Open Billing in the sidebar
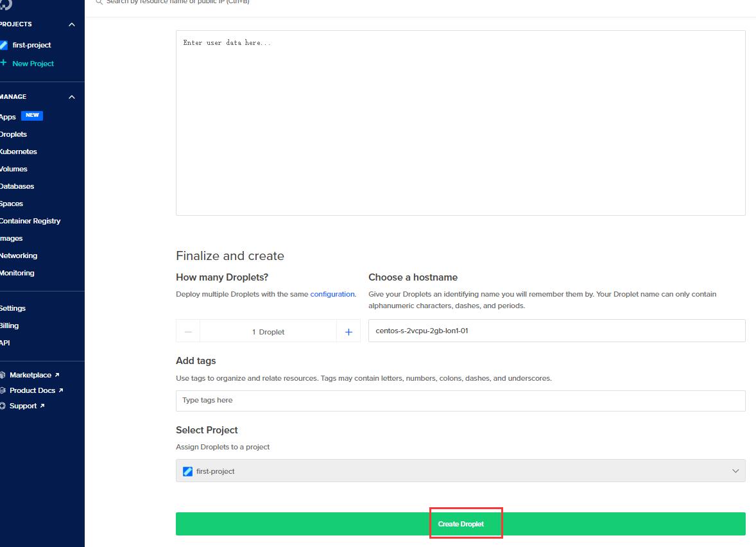 point(9,326)
